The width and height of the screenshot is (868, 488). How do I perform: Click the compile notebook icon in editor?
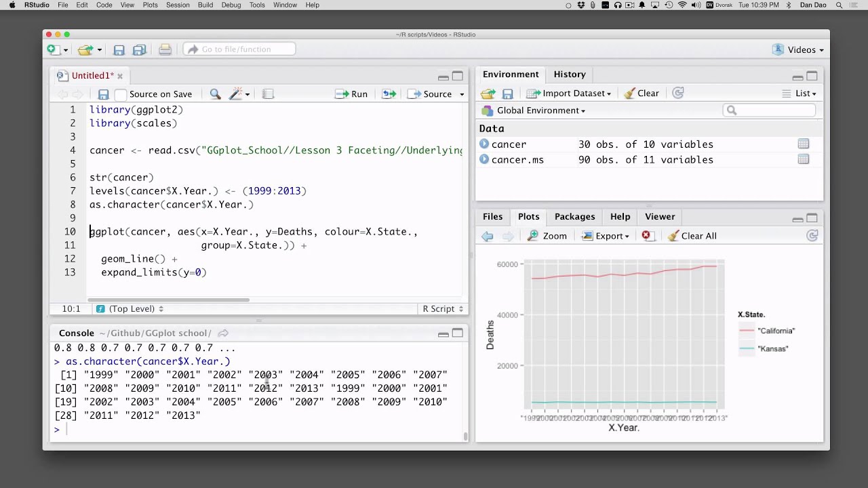(x=268, y=94)
